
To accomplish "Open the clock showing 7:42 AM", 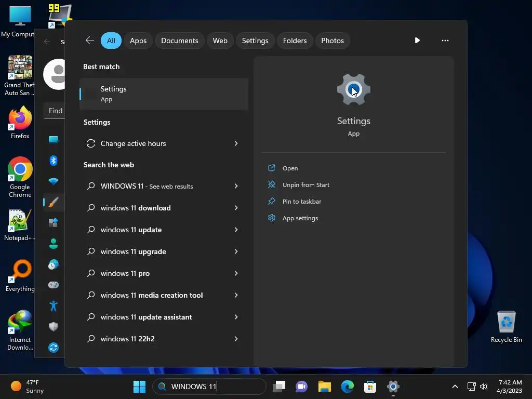I will click(509, 387).
